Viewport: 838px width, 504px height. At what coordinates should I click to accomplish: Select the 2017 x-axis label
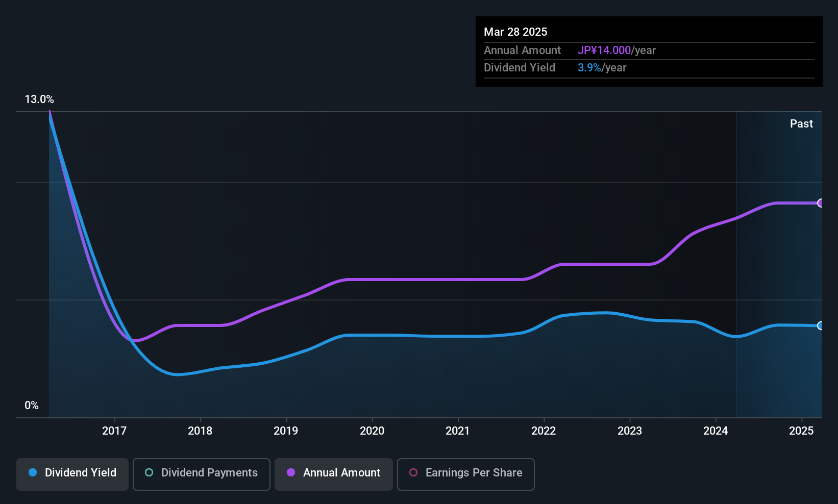[x=114, y=431]
